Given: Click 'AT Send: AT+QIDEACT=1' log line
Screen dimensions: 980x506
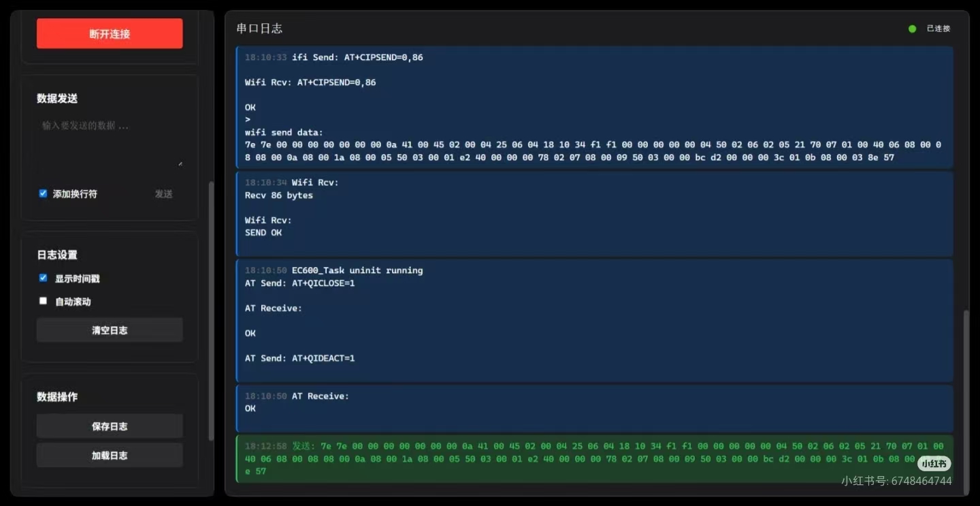Looking at the screenshot, I should point(299,358).
